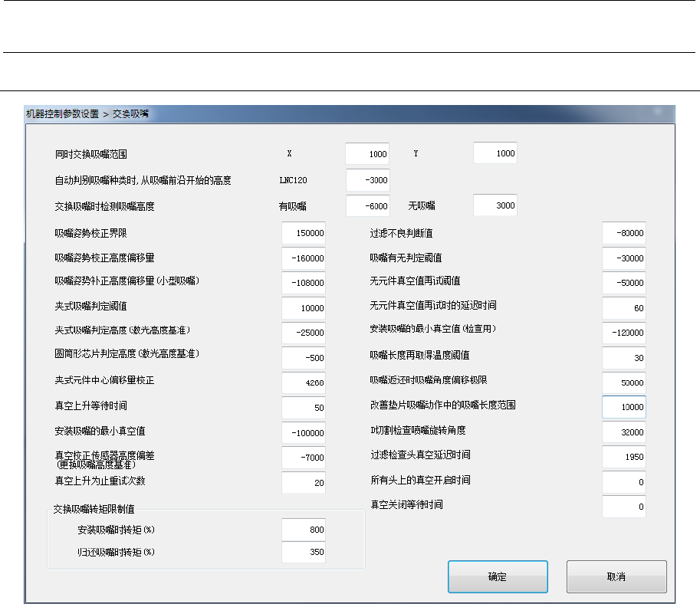Viewport: 700px width, 604px height.
Task: Click the 取消 button
Action: tap(616, 576)
